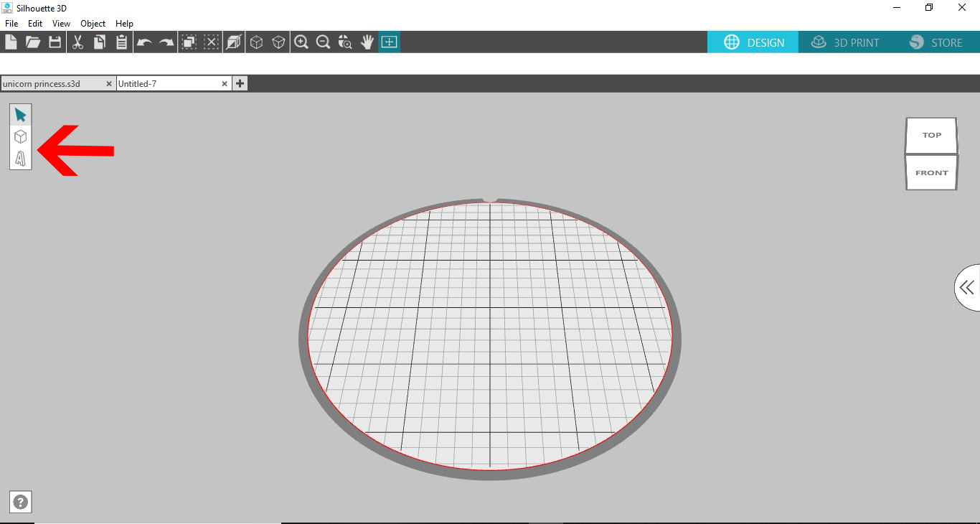Image resolution: width=980 pixels, height=524 pixels.
Task: Click the first wireframe cube view icon
Action: click(256, 42)
